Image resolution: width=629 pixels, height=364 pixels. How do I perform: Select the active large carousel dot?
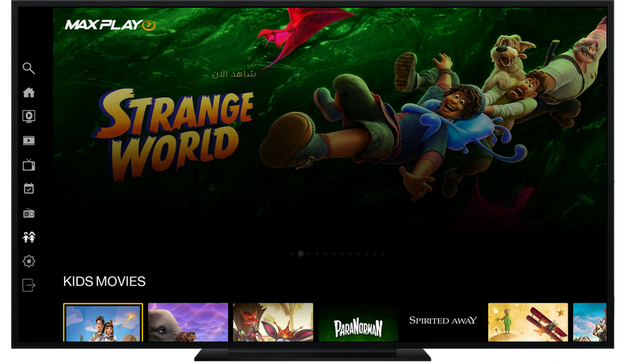pos(301,254)
